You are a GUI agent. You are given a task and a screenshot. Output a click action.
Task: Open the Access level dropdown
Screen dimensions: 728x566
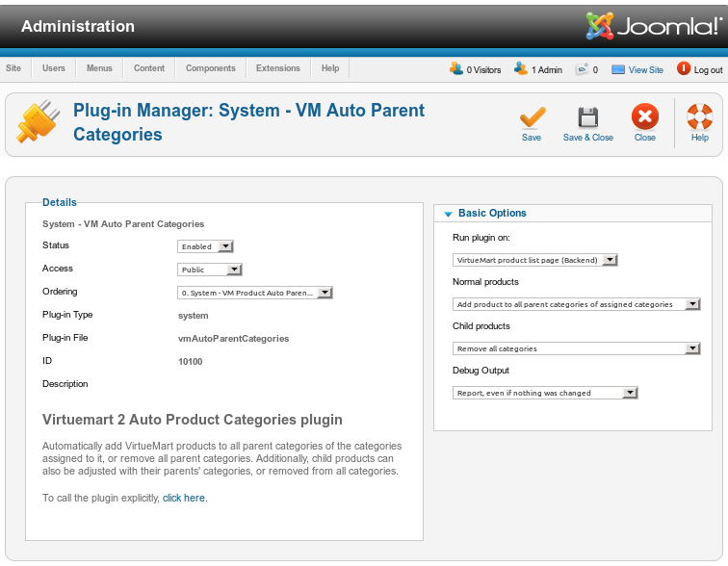[x=210, y=270]
